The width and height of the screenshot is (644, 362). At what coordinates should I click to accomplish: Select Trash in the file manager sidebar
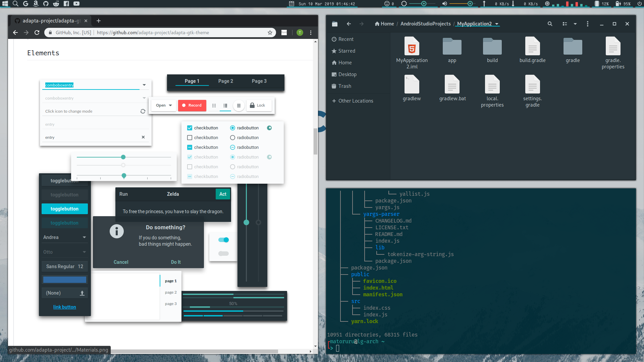click(x=345, y=86)
